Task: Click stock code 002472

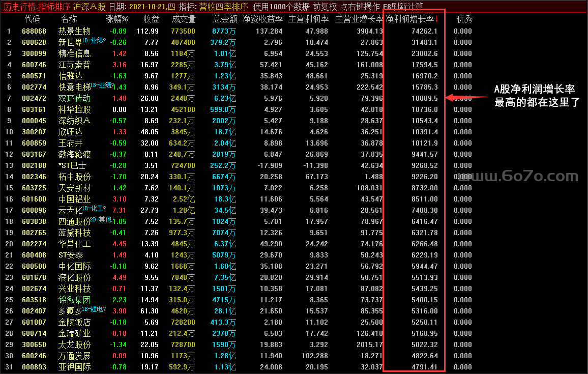Action: pos(34,98)
